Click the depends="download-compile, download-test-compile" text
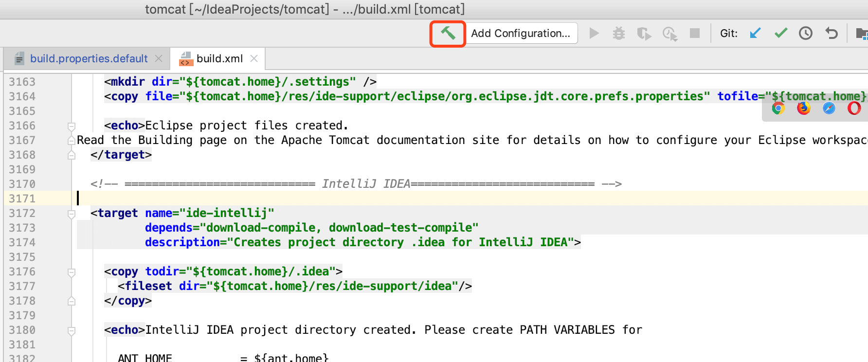This screenshot has width=868, height=362. coord(312,228)
